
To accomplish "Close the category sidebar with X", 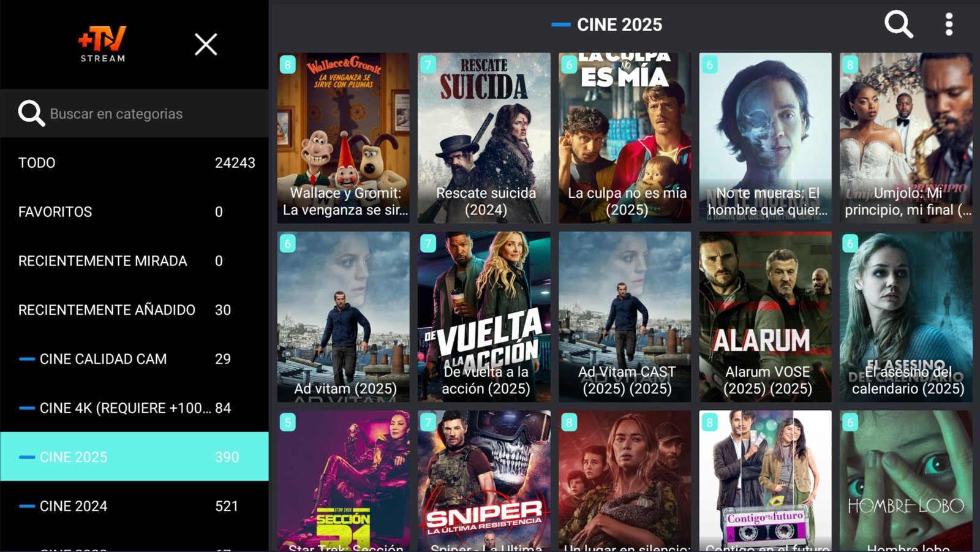I will pos(206,44).
